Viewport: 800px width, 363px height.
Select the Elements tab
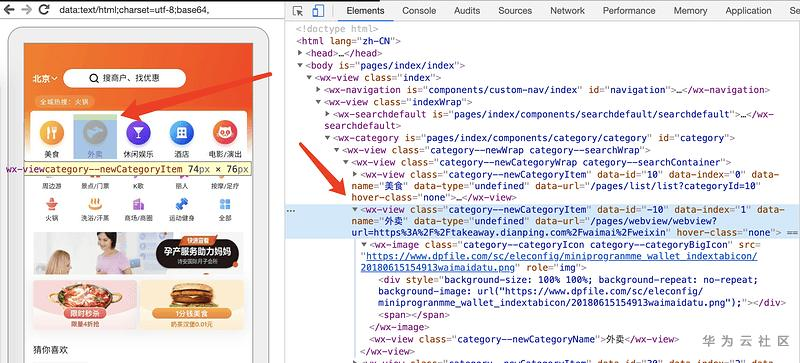[365, 11]
